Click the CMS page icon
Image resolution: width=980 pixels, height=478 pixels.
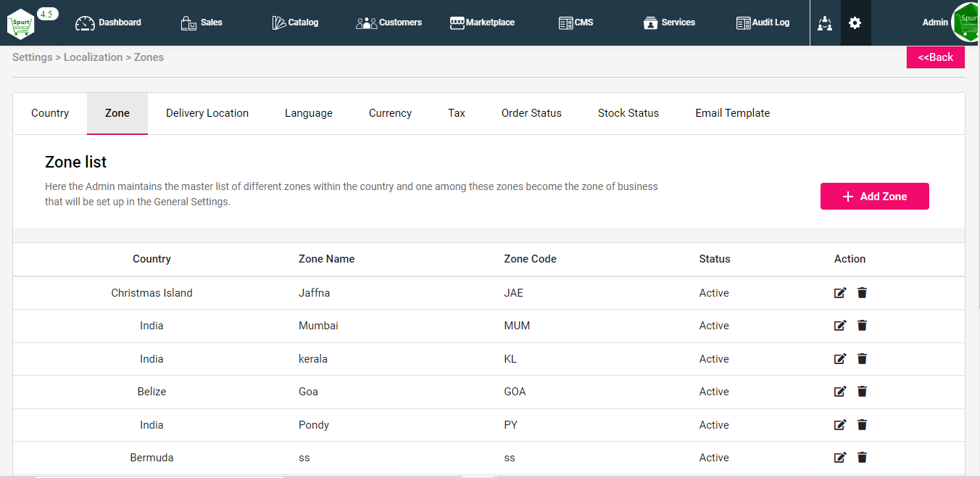pos(565,23)
